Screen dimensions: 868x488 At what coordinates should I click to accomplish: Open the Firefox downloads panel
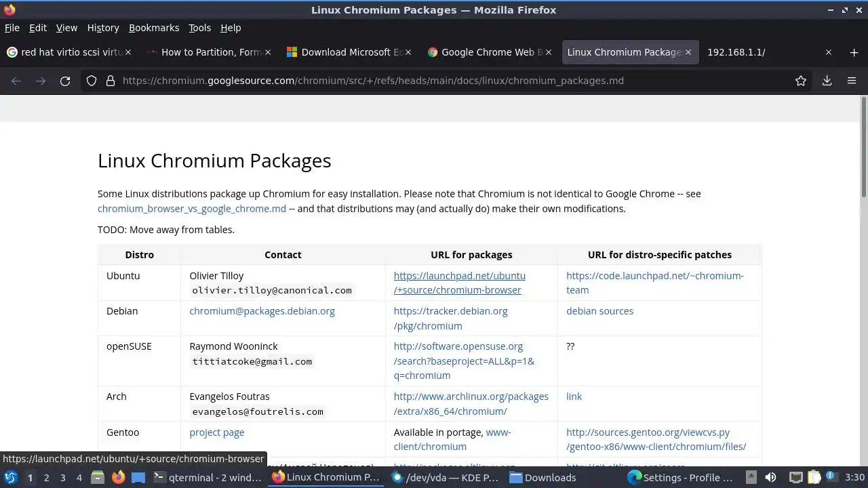coord(827,81)
